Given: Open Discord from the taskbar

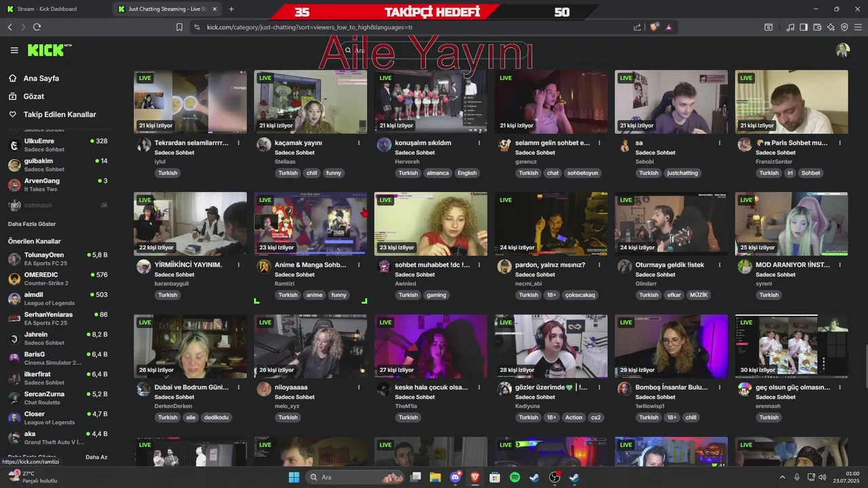Looking at the screenshot, I should 456,477.
